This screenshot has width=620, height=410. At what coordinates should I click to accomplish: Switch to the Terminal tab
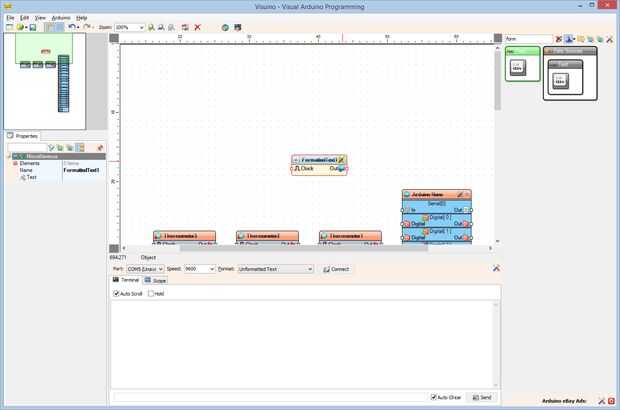126,280
